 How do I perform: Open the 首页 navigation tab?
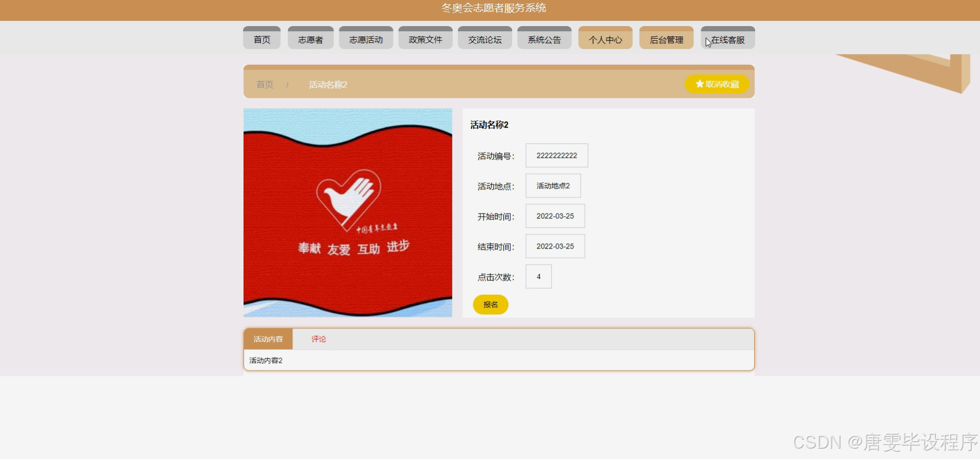pyautogui.click(x=262, y=38)
